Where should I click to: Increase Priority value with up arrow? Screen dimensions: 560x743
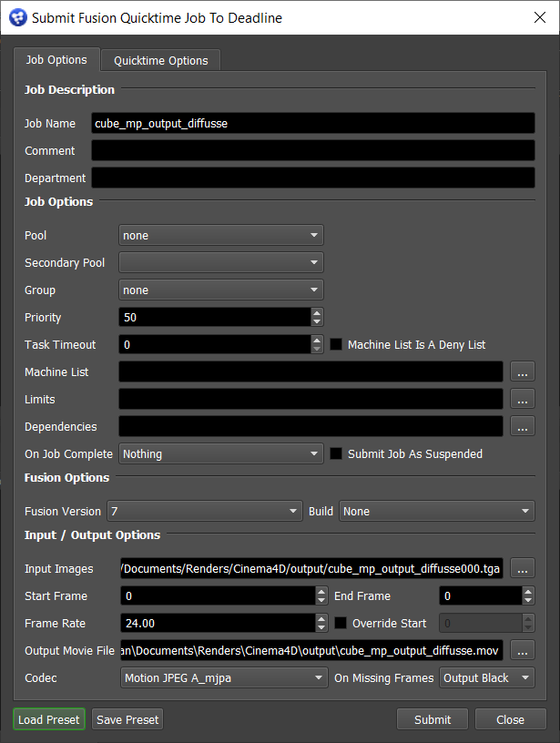[317, 312]
